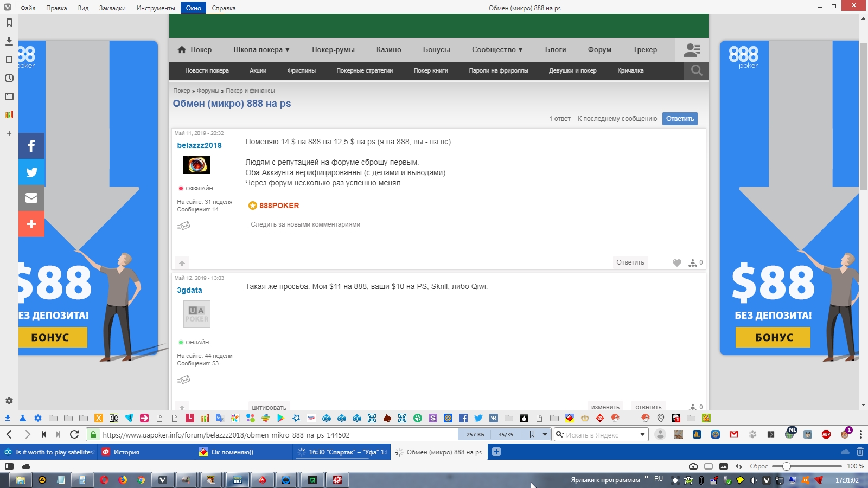This screenshot has width=868, height=488.
Task: Click Ответить under the first post
Action: click(x=630, y=262)
